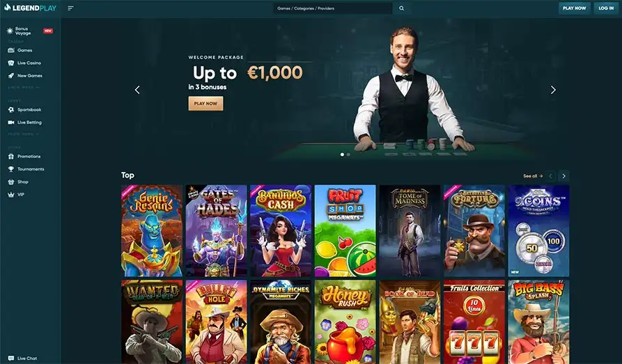Viewport: 622px width, 364px height.
Task: Open the Bonus Voyage sun icon
Action: click(x=10, y=31)
